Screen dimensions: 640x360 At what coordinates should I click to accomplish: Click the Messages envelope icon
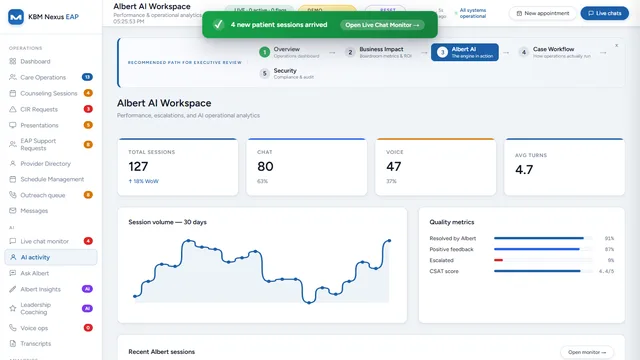pos(13,211)
